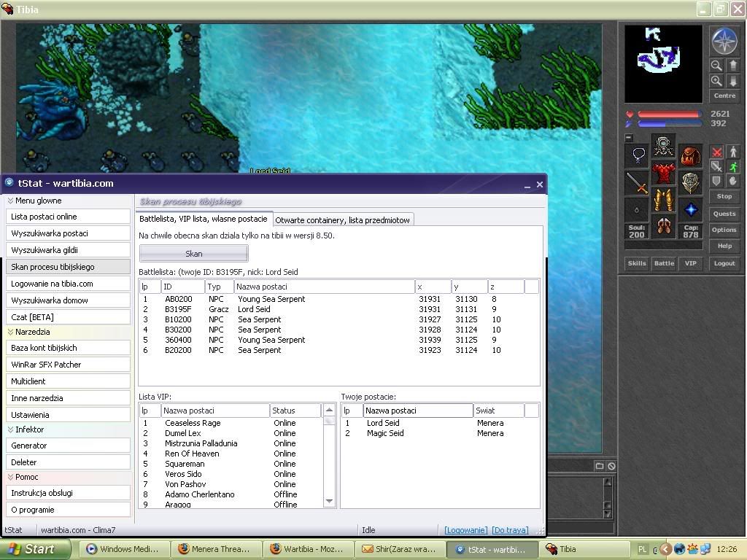
Task: Click the golden legs slot
Action: point(664,200)
